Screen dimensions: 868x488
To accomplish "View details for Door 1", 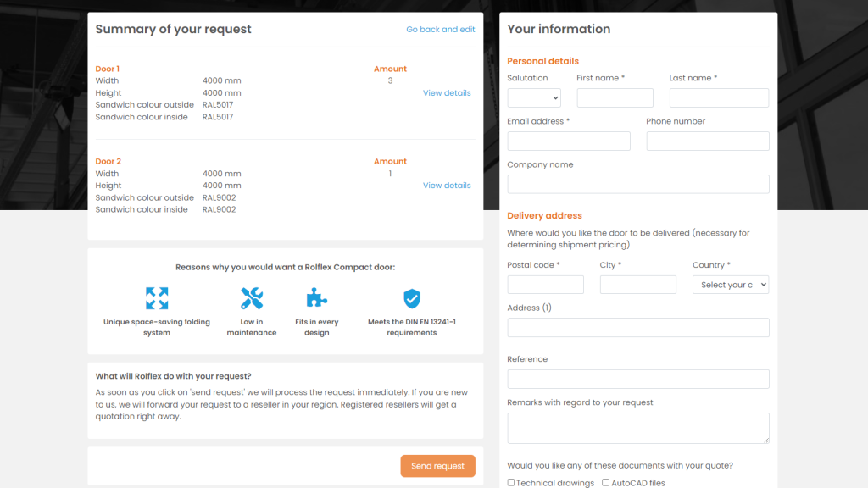I will tap(447, 93).
